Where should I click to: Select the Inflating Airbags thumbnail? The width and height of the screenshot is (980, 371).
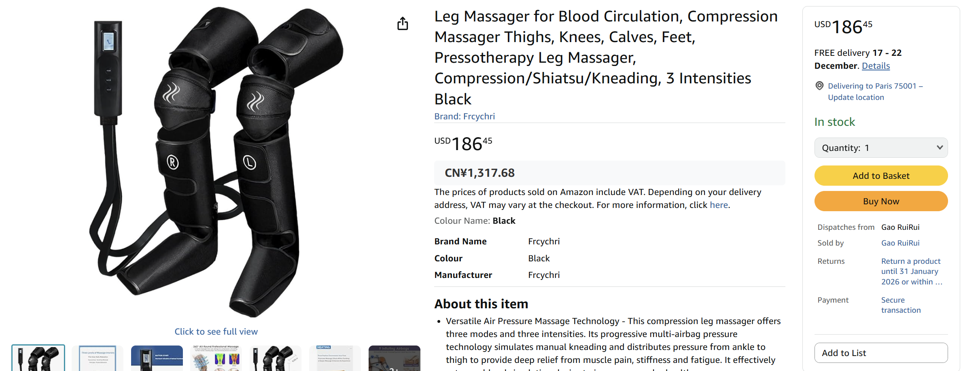tap(394, 358)
